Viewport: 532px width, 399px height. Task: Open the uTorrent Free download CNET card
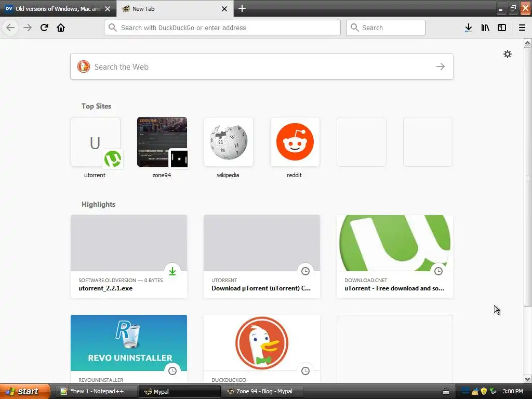tap(395, 257)
